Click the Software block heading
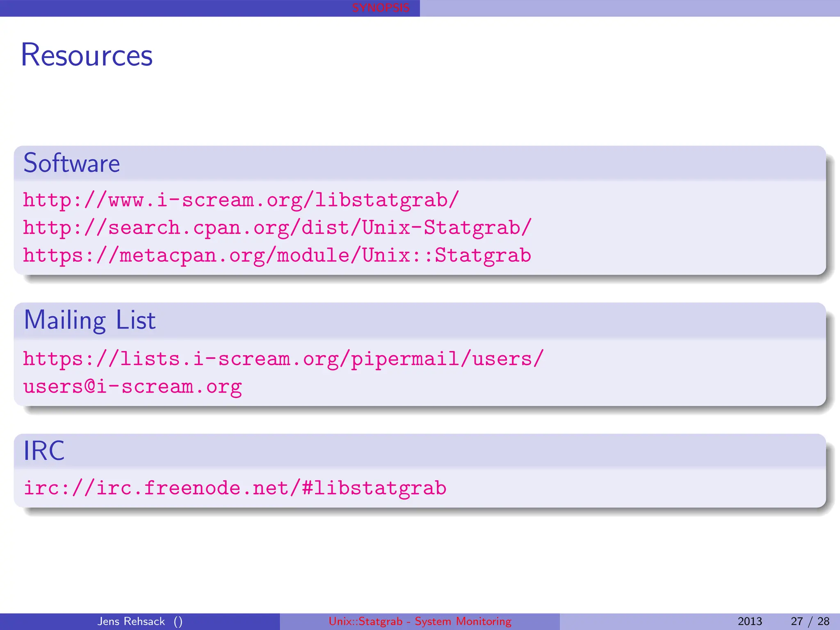 point(72,163)
